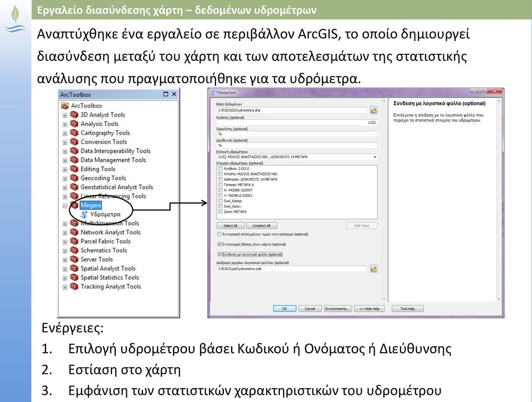Click the Κωδικός field showing 2152
The image size is (532, 402).
(297, 122)
